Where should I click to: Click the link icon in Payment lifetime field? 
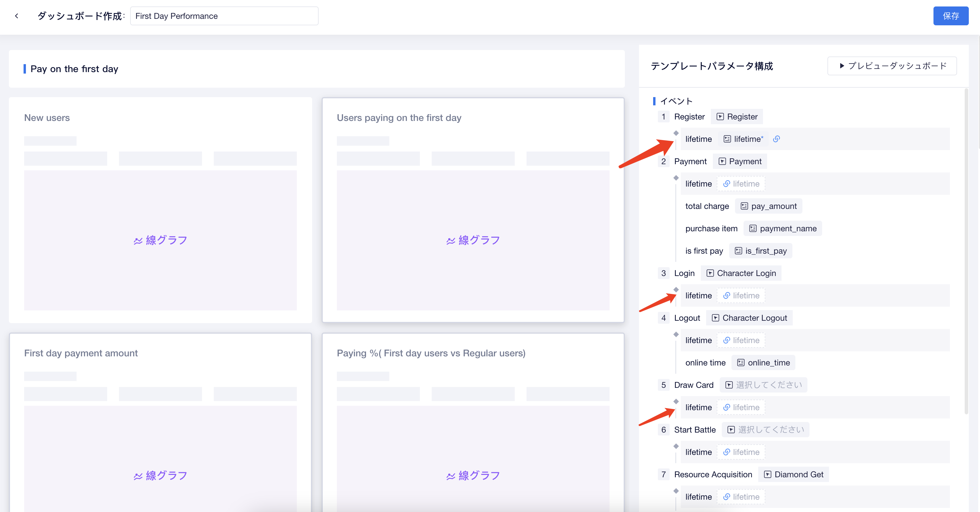pos(727,184)
